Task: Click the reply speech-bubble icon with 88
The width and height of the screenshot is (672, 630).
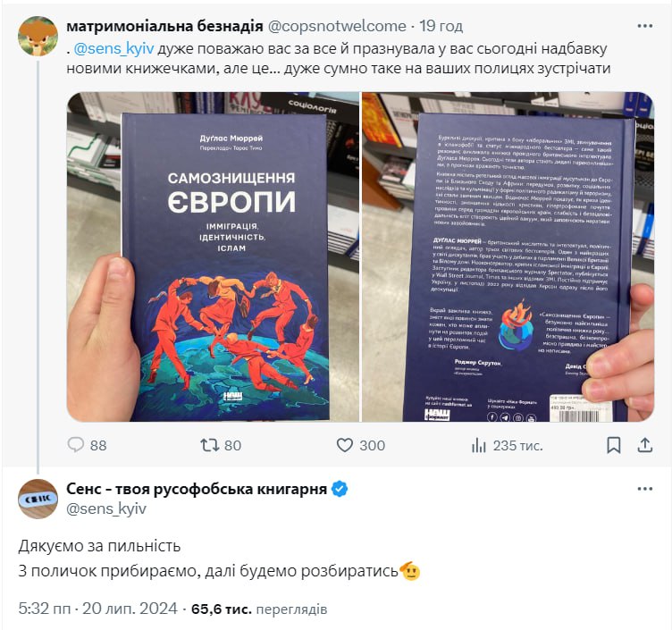Action: [x=76, y=445]
